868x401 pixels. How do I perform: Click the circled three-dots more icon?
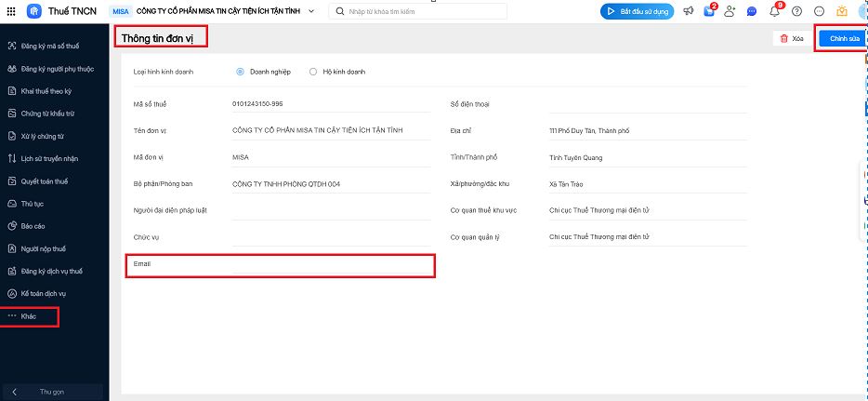819,11
